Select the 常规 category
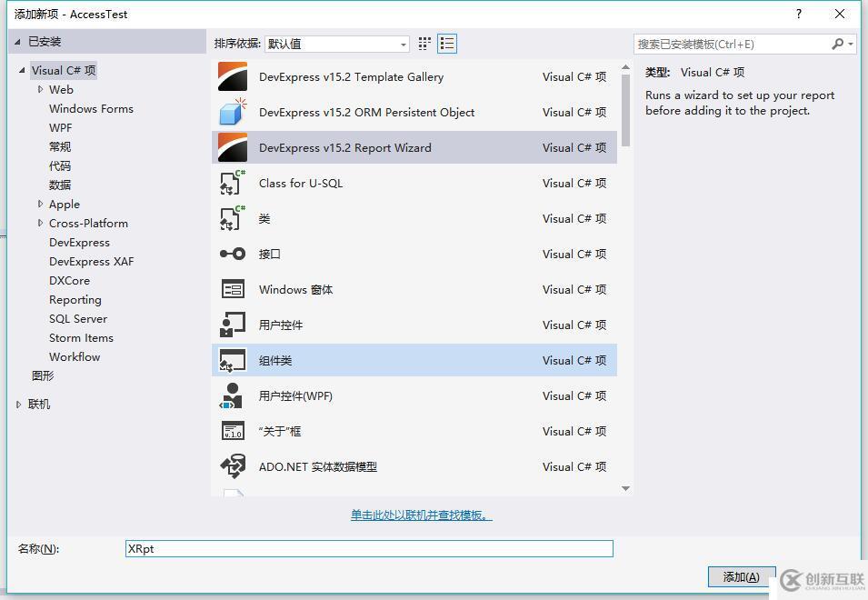This screenshot has height=600, width=868. (x=60, y=146)
